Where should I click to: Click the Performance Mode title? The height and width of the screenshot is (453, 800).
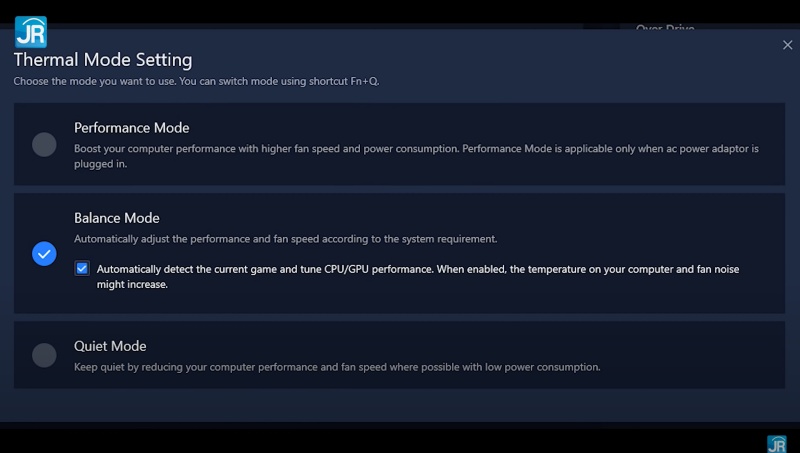click(131, 128)
